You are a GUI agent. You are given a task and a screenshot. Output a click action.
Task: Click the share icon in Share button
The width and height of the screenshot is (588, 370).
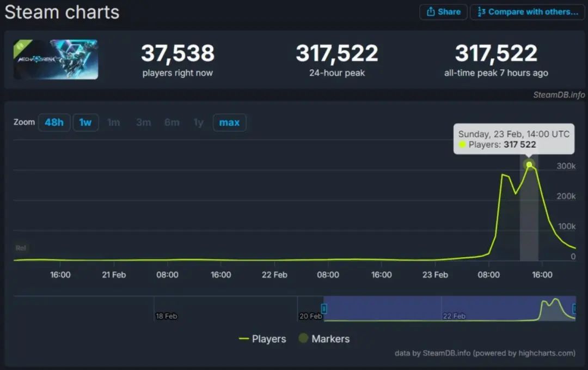[431, 11]
